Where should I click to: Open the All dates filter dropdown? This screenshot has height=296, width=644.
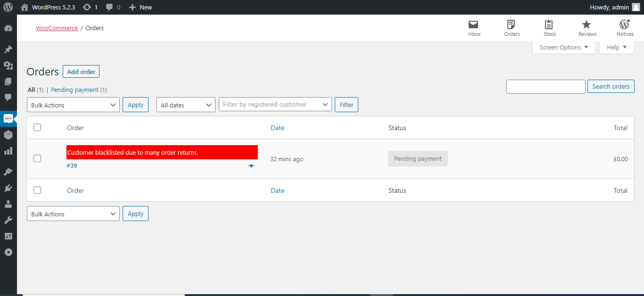pyautogui.click(x=186, y=105)
